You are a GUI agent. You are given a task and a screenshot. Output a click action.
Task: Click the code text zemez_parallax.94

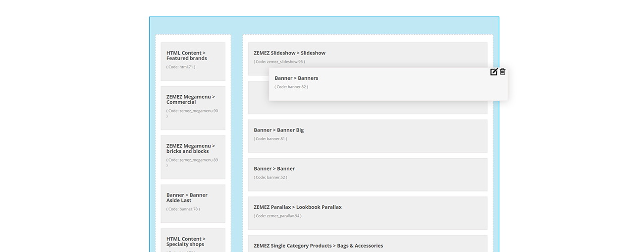277,216
